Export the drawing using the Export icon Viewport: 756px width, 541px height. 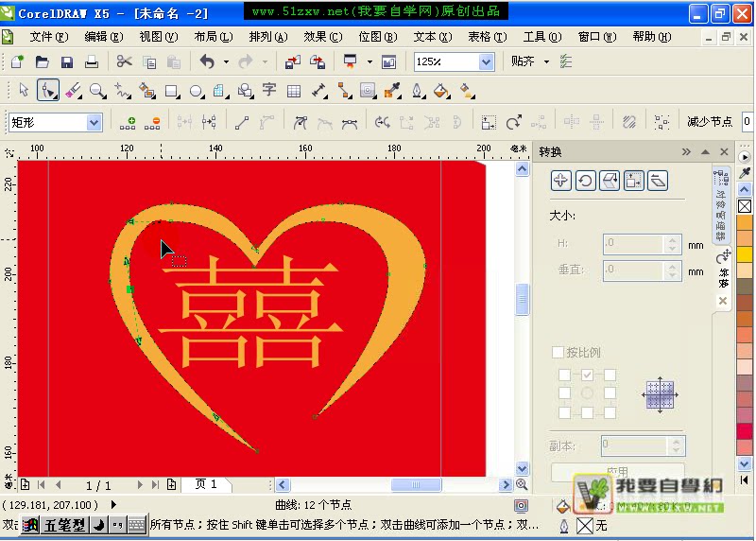coord(318,61)
